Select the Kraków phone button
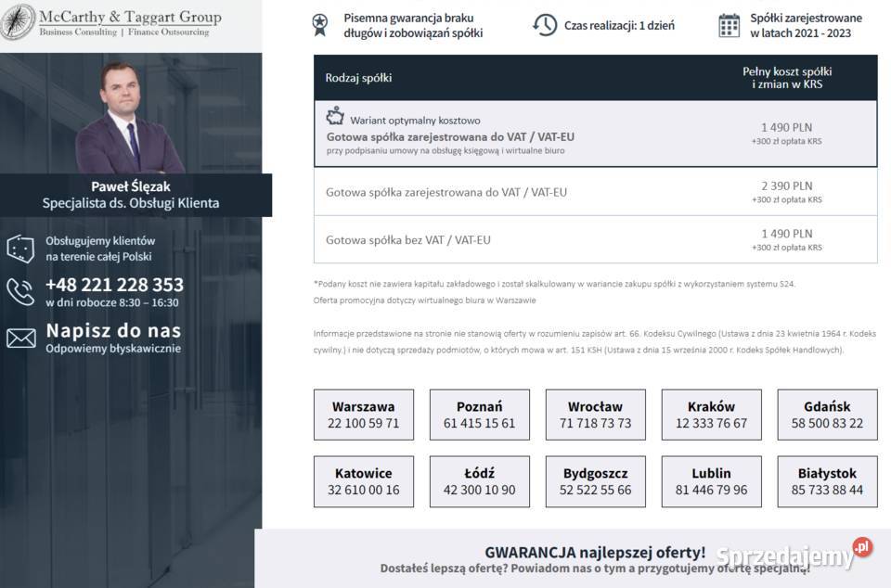The image size is (891, 588). (711, 415)
